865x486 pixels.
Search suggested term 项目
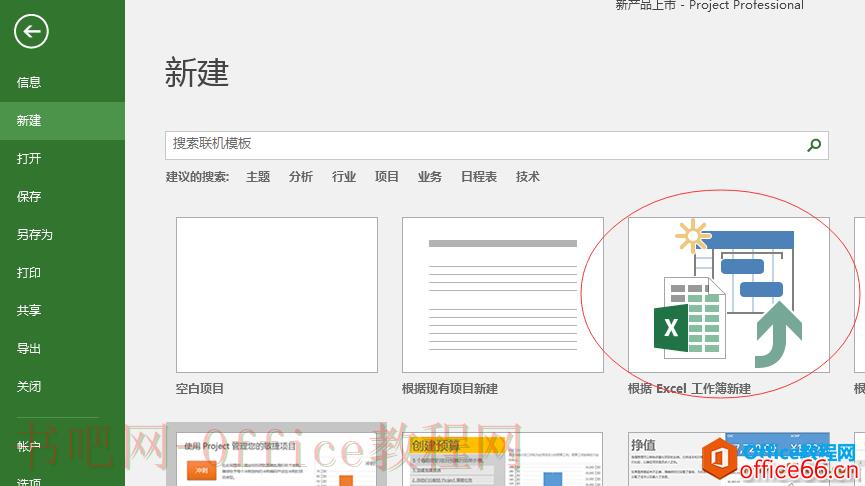[x=387, y=177]
